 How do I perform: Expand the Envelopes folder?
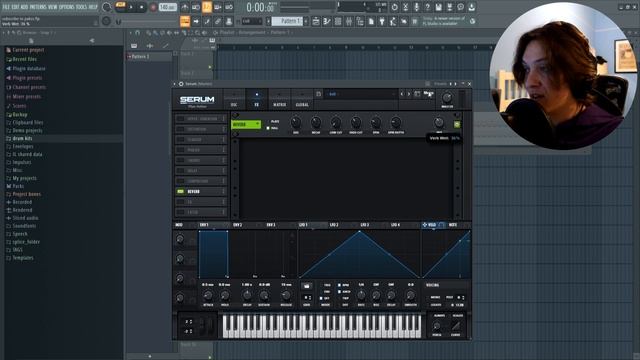click(22, 147)
